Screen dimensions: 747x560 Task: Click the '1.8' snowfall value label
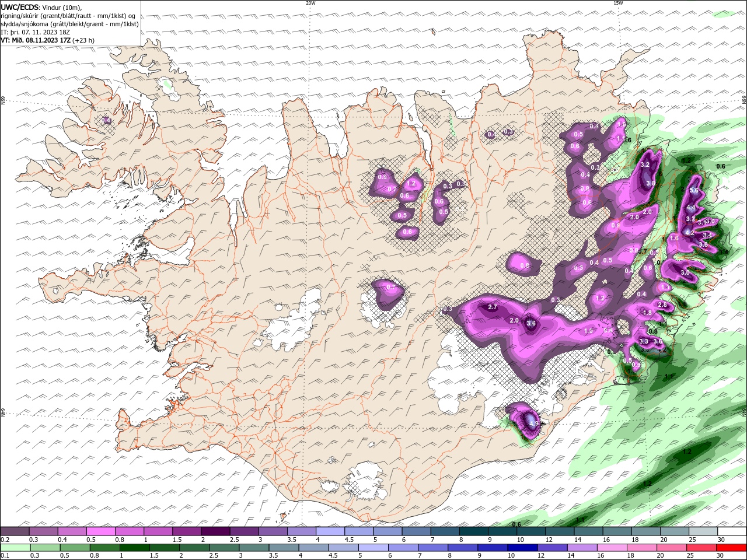pos(647,313)
